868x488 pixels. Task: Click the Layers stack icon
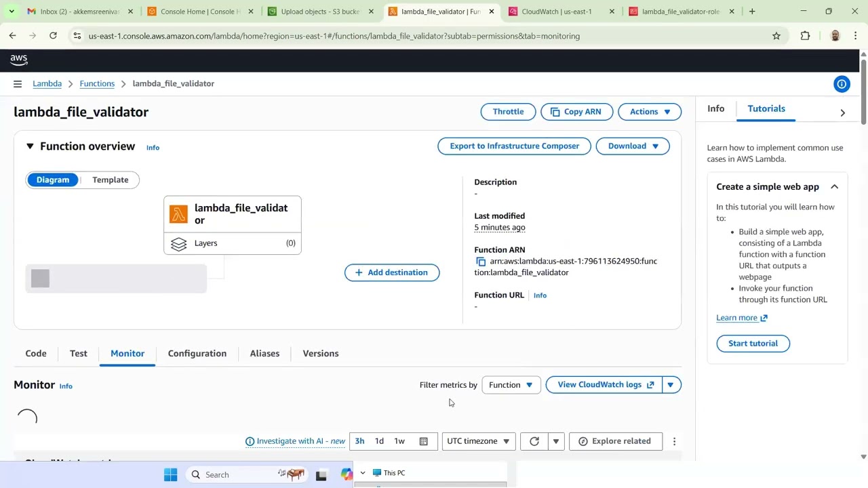(178, 244)
